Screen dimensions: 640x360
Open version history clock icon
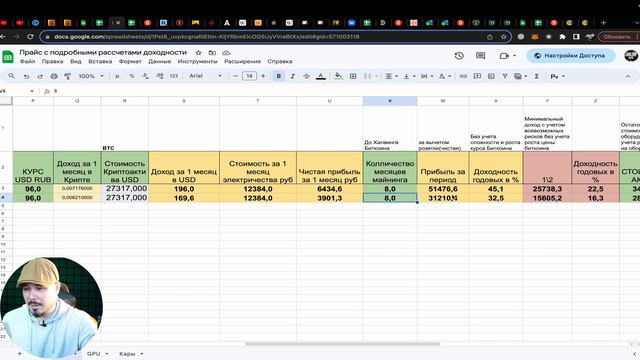(459, 56)
